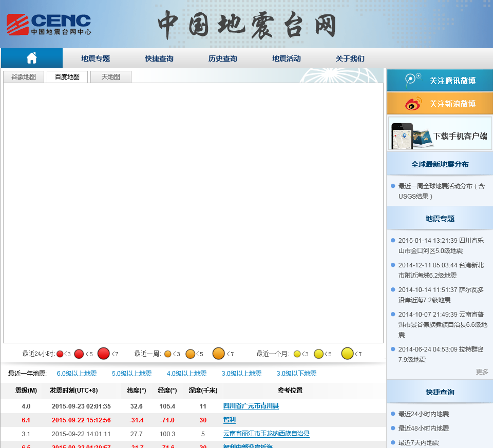Screen dimensions: 493x448
Task: Open 最近24小时内地震 quick query
Action: (424, 414)
